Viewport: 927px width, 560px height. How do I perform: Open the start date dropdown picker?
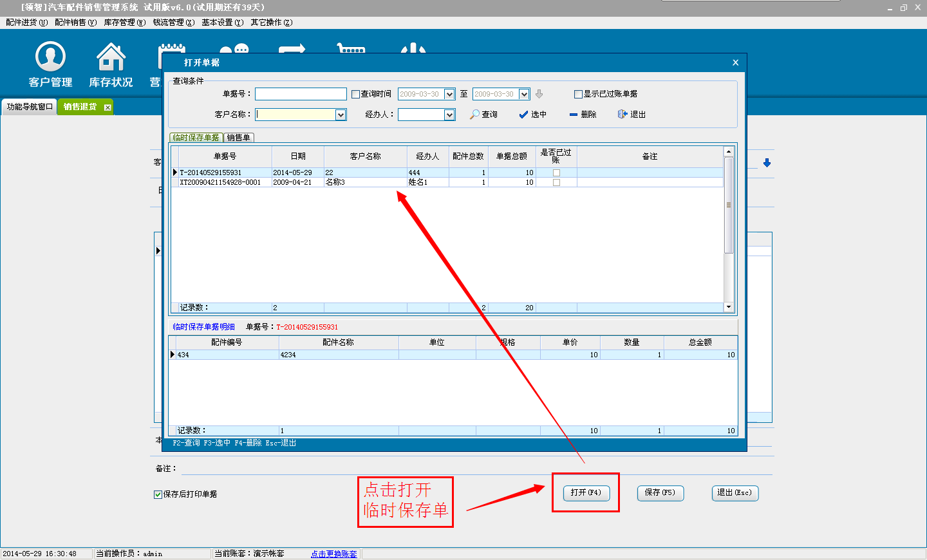coord(449,95)
